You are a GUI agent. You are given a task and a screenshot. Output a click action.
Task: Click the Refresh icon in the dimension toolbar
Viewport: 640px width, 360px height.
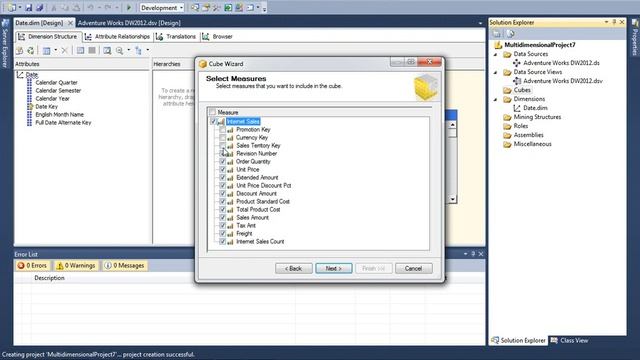point(31,51)
